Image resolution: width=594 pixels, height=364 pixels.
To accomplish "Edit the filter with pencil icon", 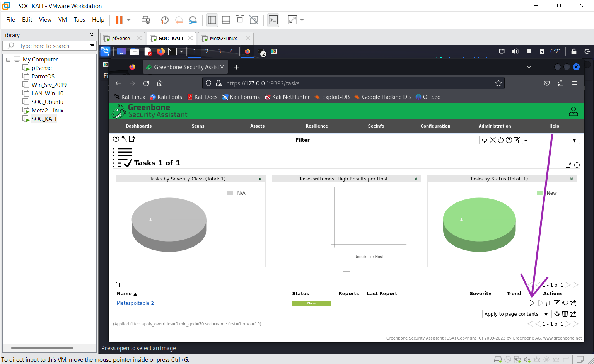I will click(x=517, y=140).
